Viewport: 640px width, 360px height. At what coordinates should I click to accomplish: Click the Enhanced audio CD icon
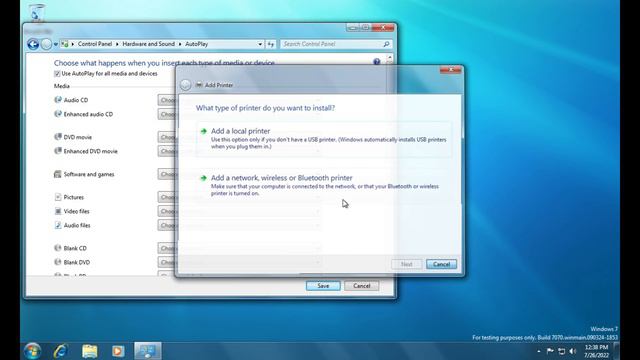(58, 114)
